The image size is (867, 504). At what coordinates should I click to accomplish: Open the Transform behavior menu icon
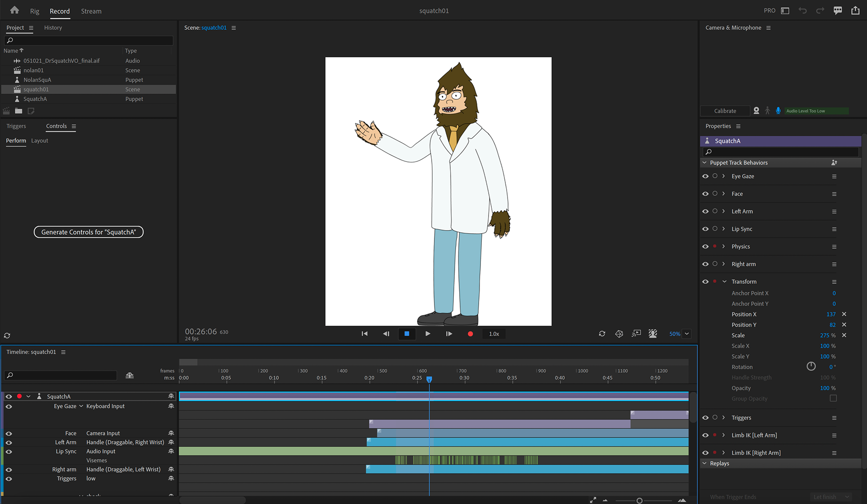pos(834,282)
